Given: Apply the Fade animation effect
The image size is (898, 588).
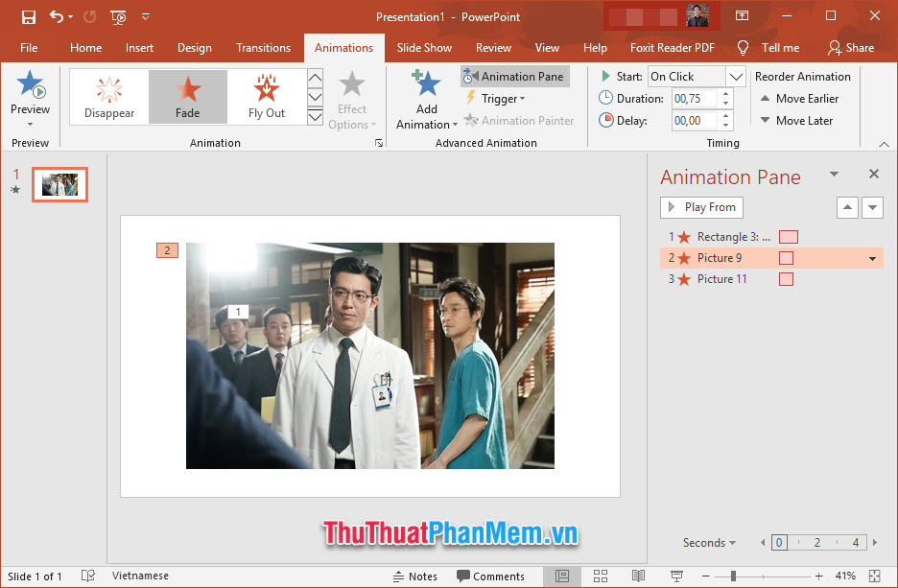Looking at the screenshot, I should [x=187, y=96].
